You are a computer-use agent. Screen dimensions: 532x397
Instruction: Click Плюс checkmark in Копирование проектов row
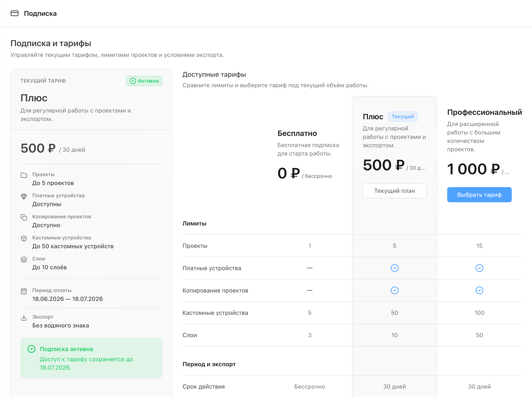click(x=394, y=290)
